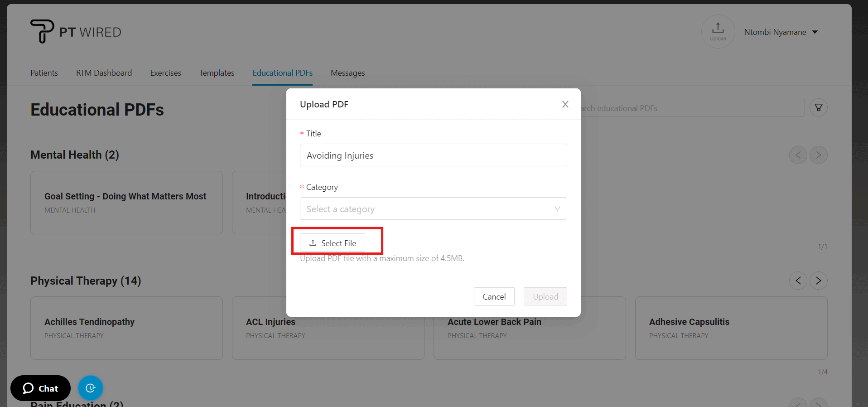Image resolution: width=868 pixels, height=407 pixels.
Task: Open the Chat widget
Action: 40,388
